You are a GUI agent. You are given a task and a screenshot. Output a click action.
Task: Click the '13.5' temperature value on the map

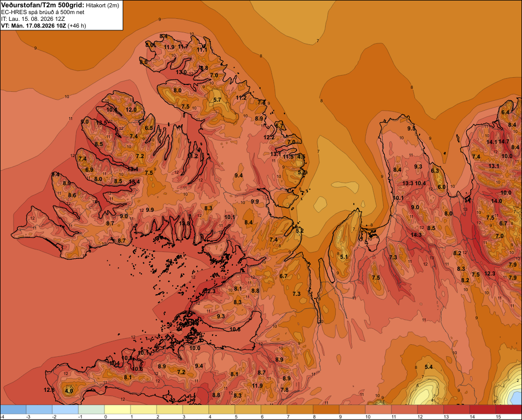pyautogui.click(x=101, y=123)
